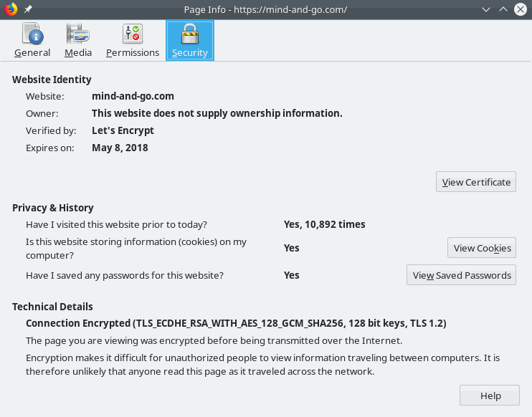532x417 pixels.
Task: Click the Connection Encrypted cipher line
Action: click(x=236, y=323)
